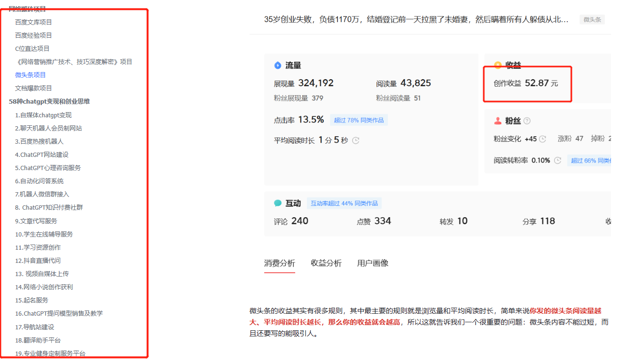Image resolution: width=644 pixels, height=359 pixels.
Task: Click the post title starting with 35岁创业失败
Action: click(416, 19)
